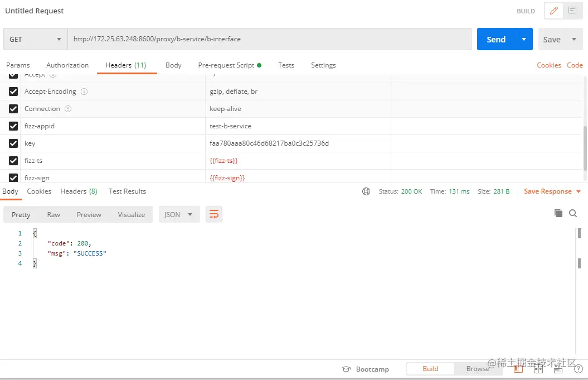The width and height of the screenshot is (588, 380).
Task: Click the gzip, deflate, br value cell
Action: point(298,92)
